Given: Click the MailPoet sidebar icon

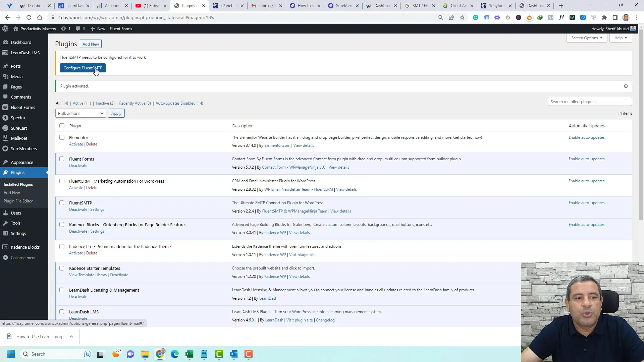Looking at the screenshot, I should coord(5,138).
